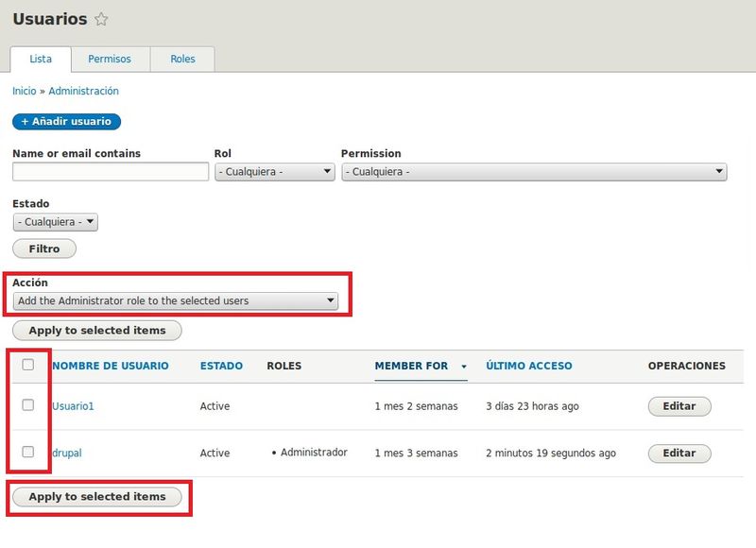Viewport: 756px width, 548px height.
Task: Sort by Member for column header
Action: click(411, 366)
